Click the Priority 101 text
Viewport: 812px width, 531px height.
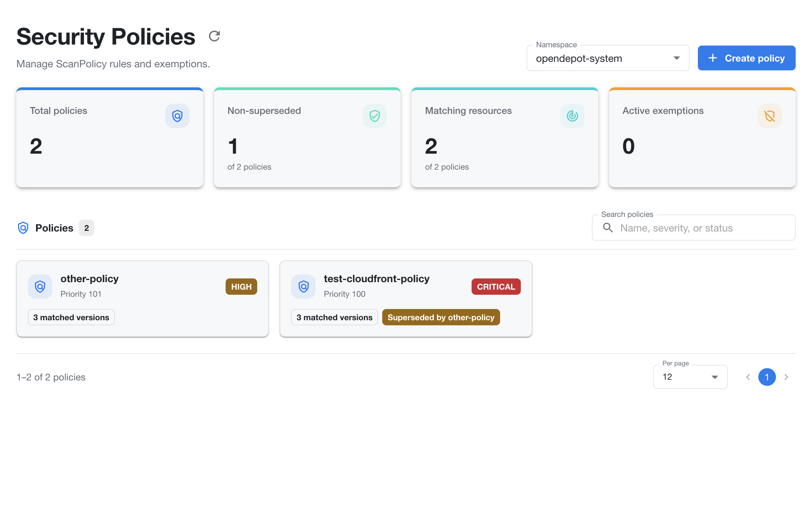pyautogui.click(x=81, y=294)
